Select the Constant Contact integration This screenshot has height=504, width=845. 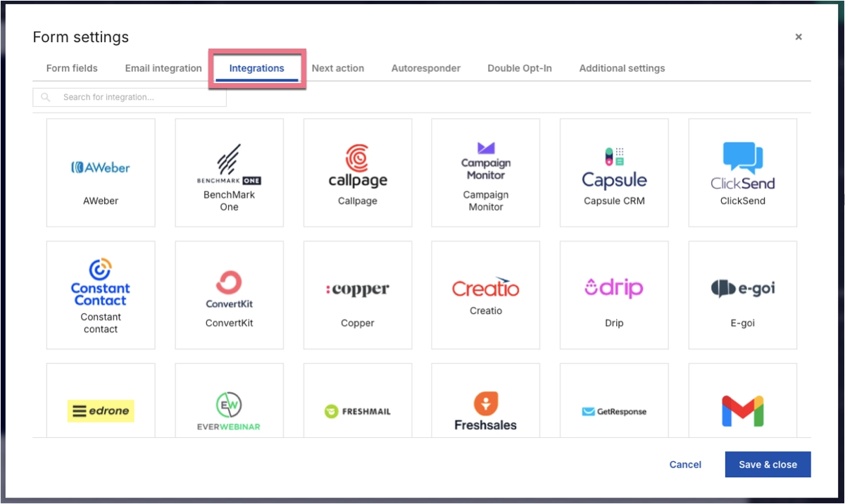[100, 295]
